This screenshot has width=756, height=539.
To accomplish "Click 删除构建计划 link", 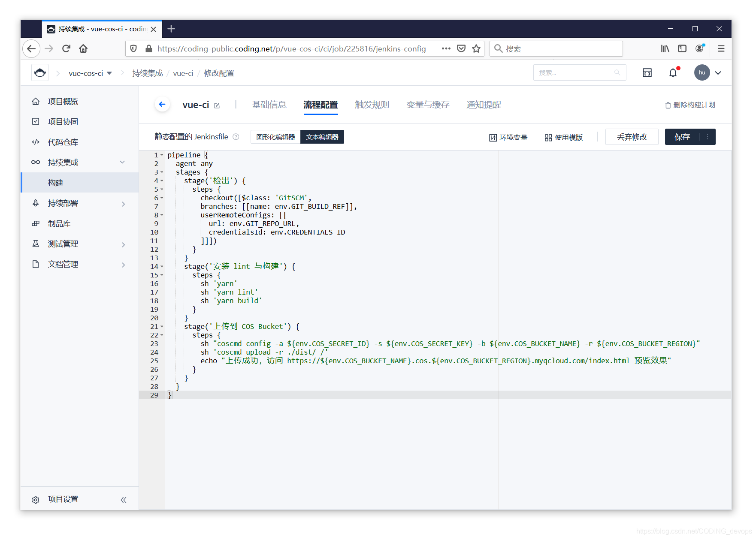I will coord(690,105).
